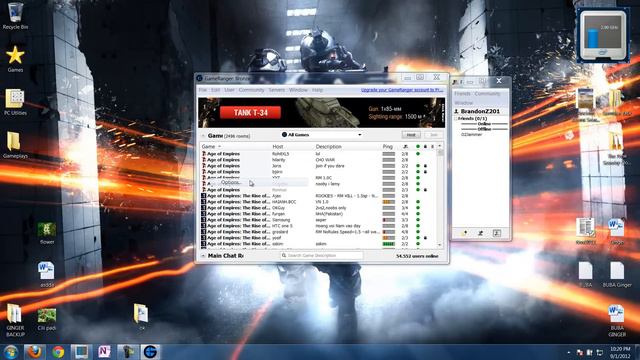
Task: Click the scroll up arrow of room list
Action: pos(440,146)
